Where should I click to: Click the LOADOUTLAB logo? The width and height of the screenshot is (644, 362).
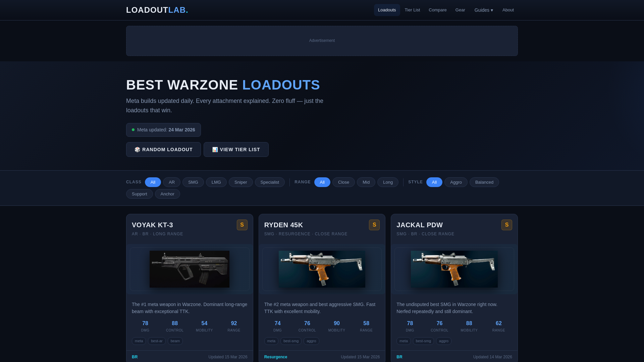coord(157,10)
